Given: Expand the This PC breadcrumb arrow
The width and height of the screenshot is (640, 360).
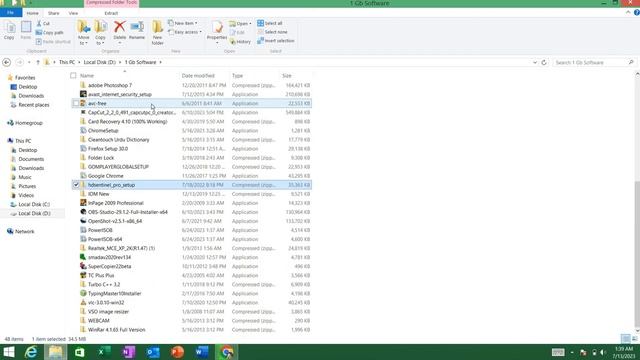Looking at the screenshot, I should [x=79, y=62].
